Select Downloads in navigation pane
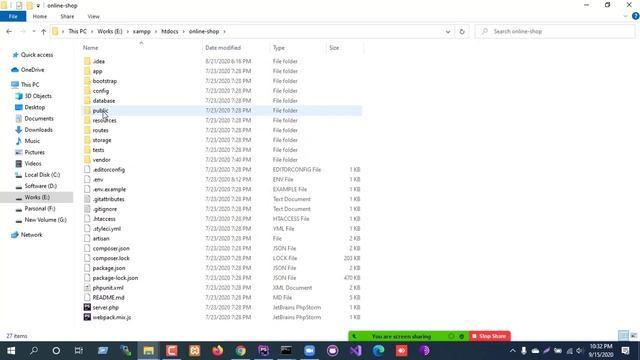 [x=38, y=130]
